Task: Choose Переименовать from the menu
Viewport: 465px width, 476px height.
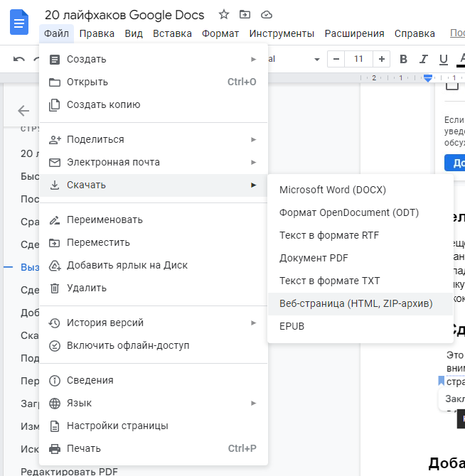Action: click(x=154, y=220)
